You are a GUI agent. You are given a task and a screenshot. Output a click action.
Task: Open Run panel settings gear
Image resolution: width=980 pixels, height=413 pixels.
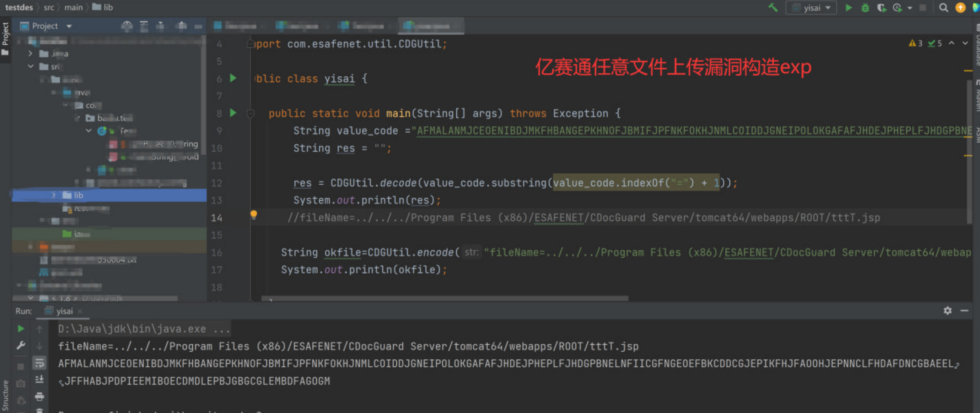pos(948,311)
